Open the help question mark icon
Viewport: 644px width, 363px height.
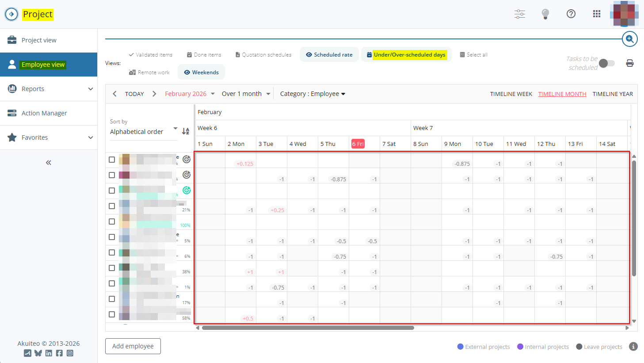tap(571, 14)
